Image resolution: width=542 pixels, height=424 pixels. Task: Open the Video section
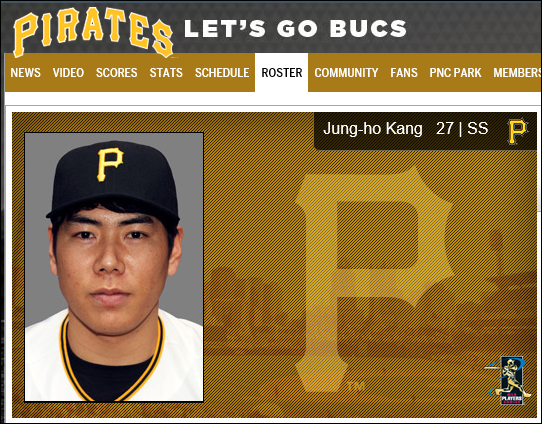(68, 73)
